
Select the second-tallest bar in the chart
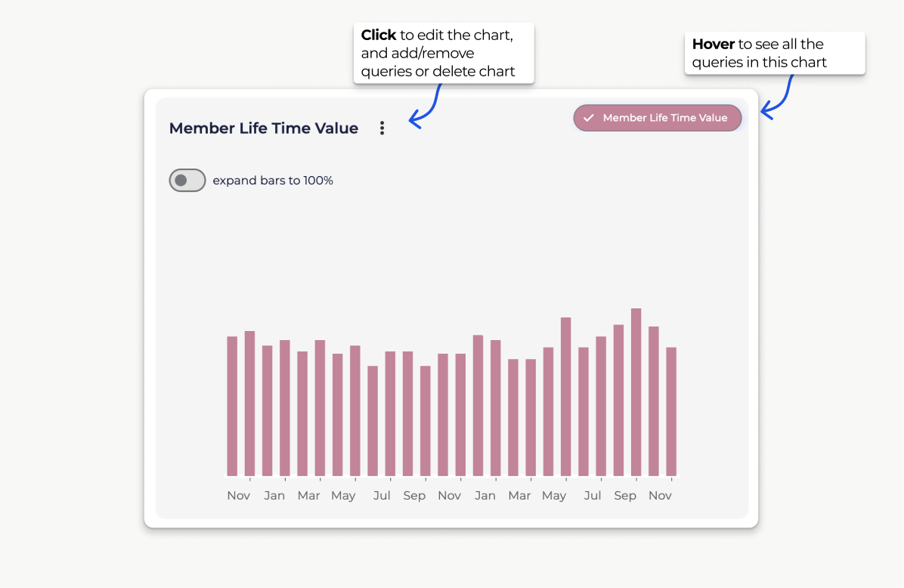566,396
